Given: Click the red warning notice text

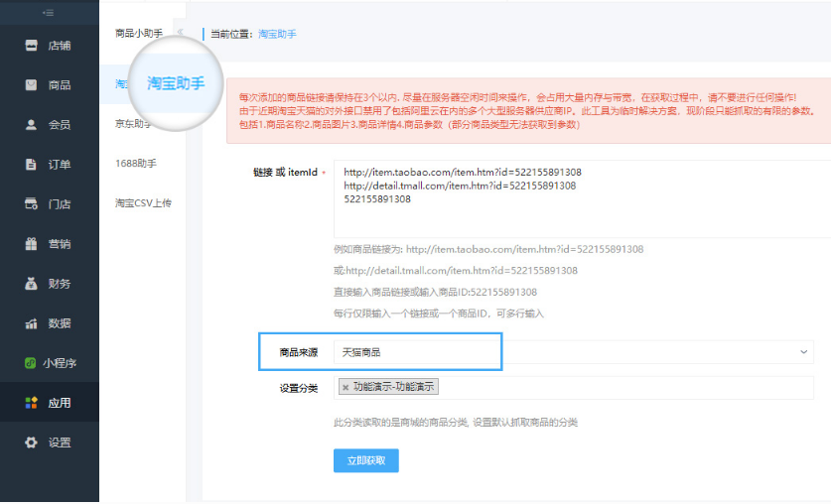Looking at the screenshot, I should [527, 111].
